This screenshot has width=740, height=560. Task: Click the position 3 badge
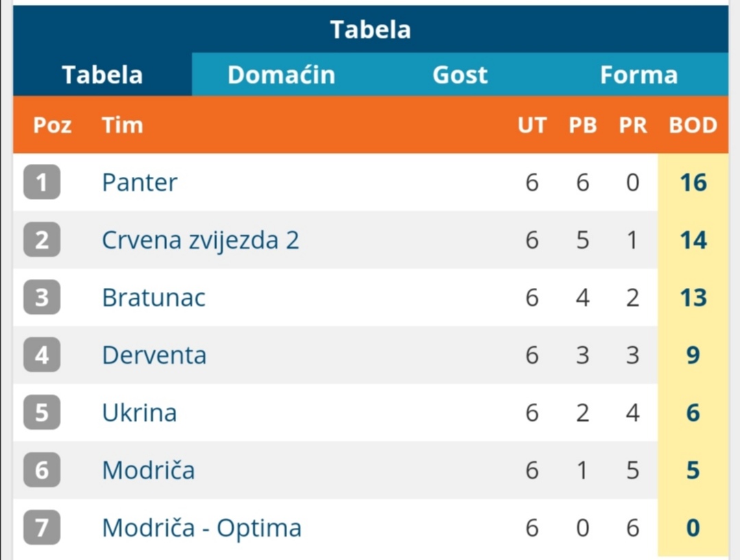[42, 297]
